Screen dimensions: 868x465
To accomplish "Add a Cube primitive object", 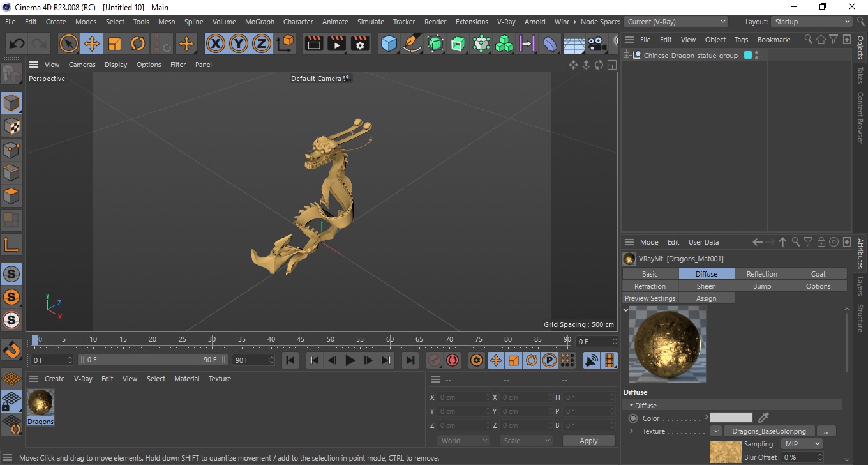I will (x=389, y=44).
